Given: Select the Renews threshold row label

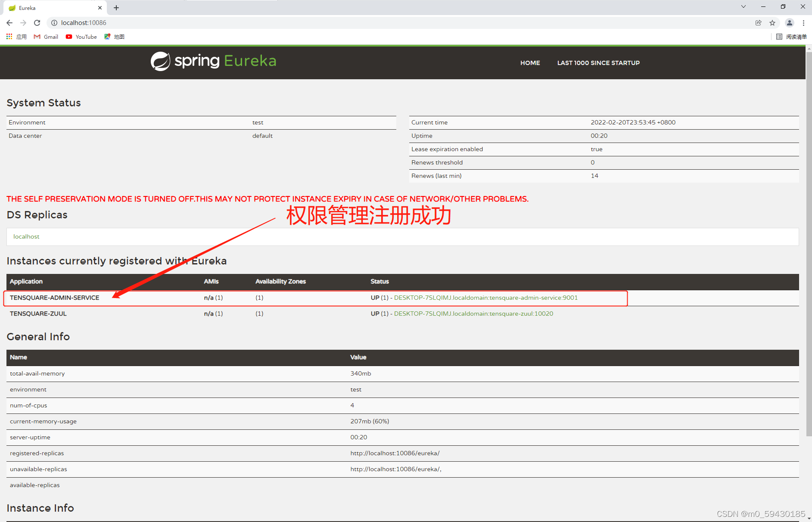Looking at the screenshot, I should (x=437, y=162).
